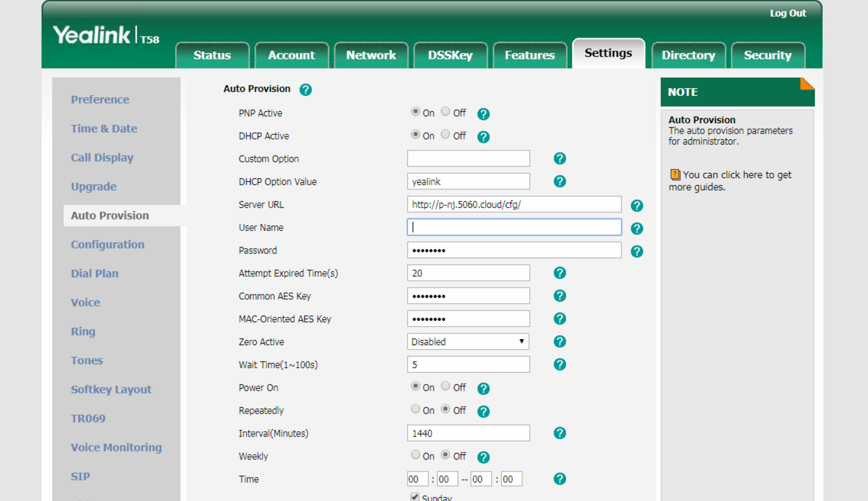
Task: Open the Upgrade page
Action: click(93, 186)
